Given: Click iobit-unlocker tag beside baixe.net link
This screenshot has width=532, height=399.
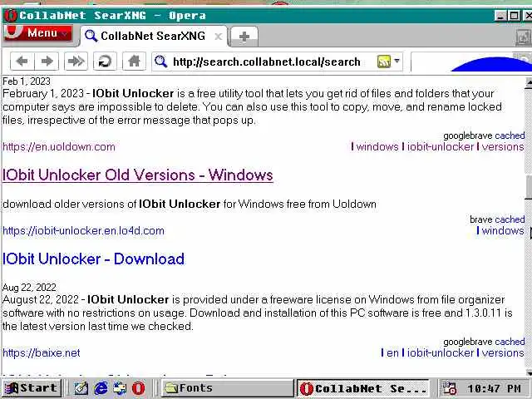Looking at the screenshot, I should click(x=441, y=352).
